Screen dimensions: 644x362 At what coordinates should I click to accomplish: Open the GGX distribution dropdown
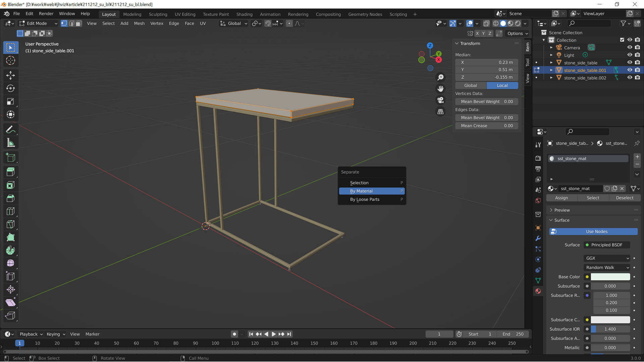[607, 258]
